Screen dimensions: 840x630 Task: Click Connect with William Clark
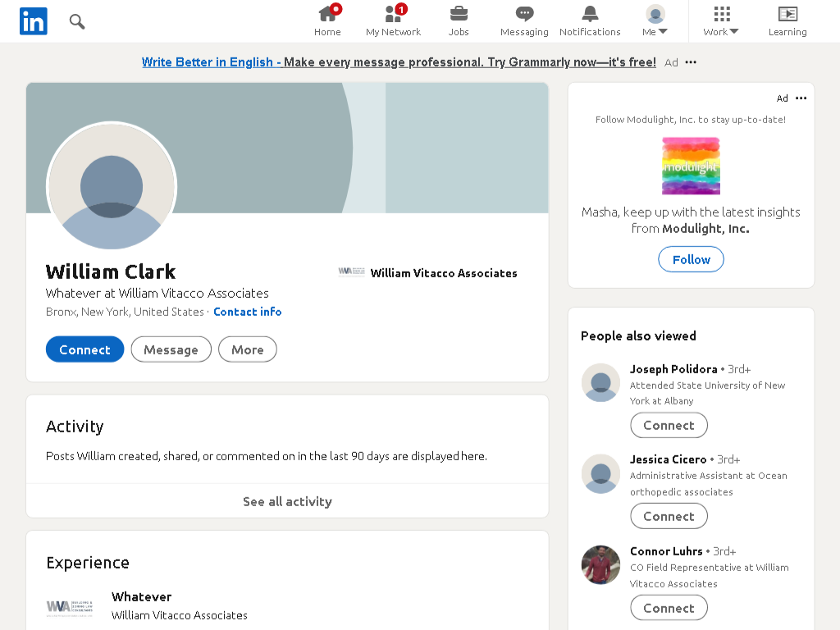(x=84, y=349)
